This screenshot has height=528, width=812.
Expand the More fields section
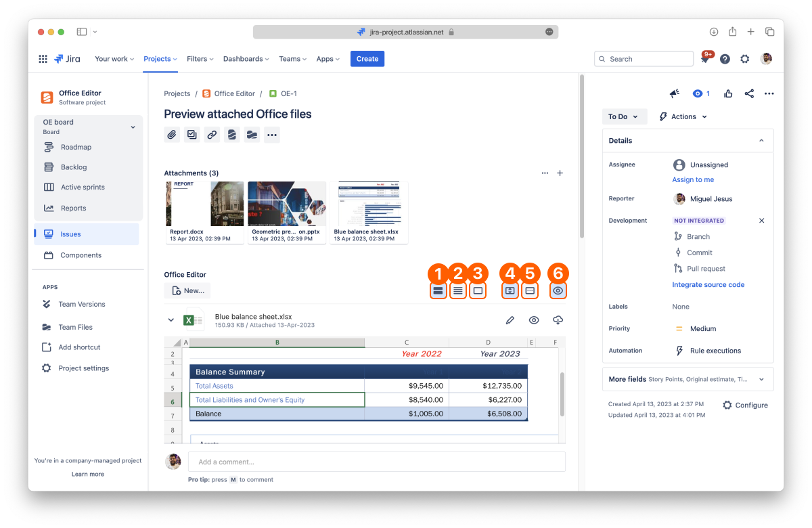[x=687, y=379]
